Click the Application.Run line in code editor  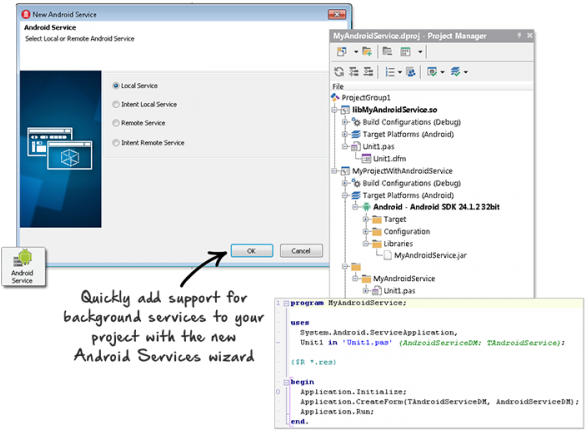point(337,411)
